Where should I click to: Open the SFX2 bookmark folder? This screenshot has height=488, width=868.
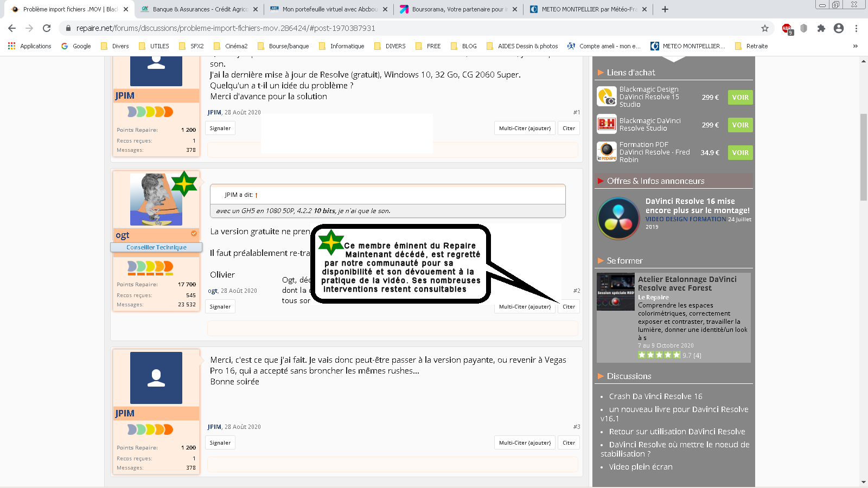(192, 46)
